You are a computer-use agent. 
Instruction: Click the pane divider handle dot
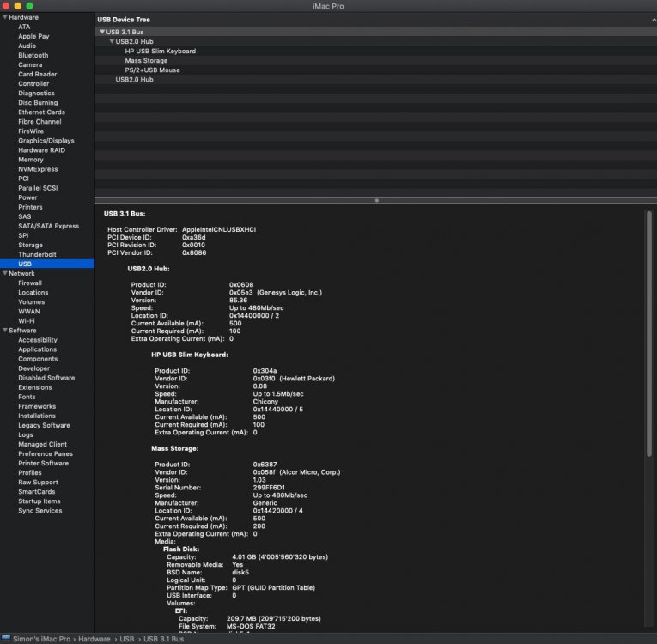(377, 200)
